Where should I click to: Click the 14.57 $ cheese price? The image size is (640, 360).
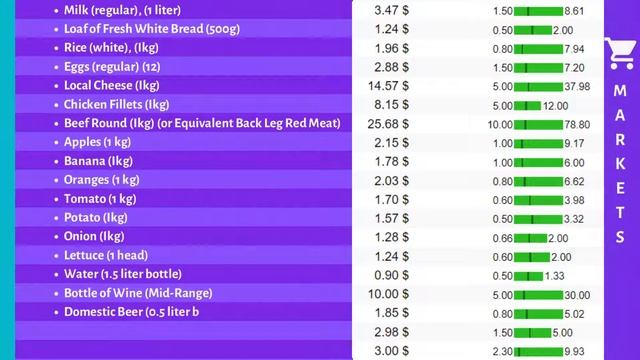tap(388, 86)
